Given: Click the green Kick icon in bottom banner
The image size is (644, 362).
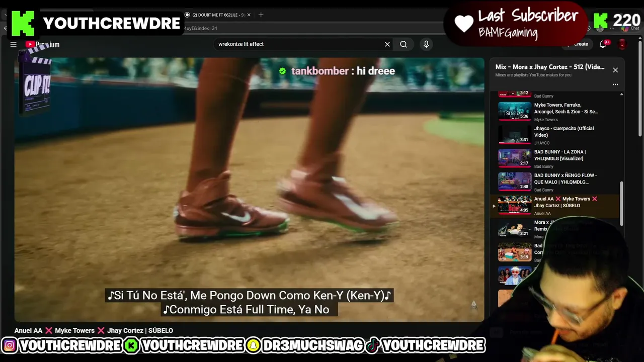Looking at the screenshot, I should click(x=131, y=346).
